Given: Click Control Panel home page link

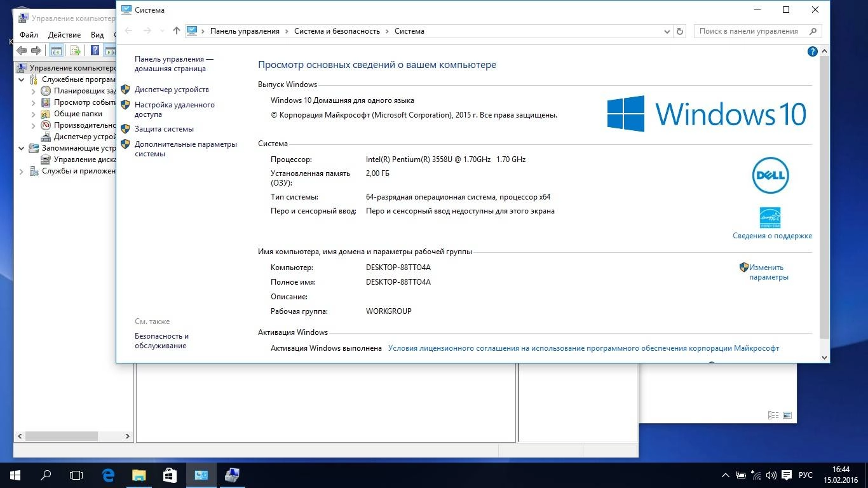Looking at the screenshot, I should (174, 64).
